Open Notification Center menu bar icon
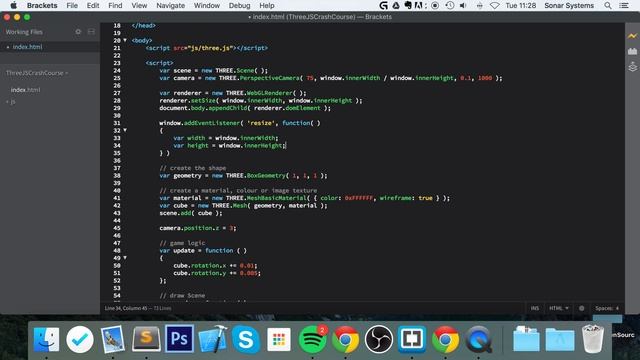The height and width of the screenshot is (360, 640). coord(624,6)
